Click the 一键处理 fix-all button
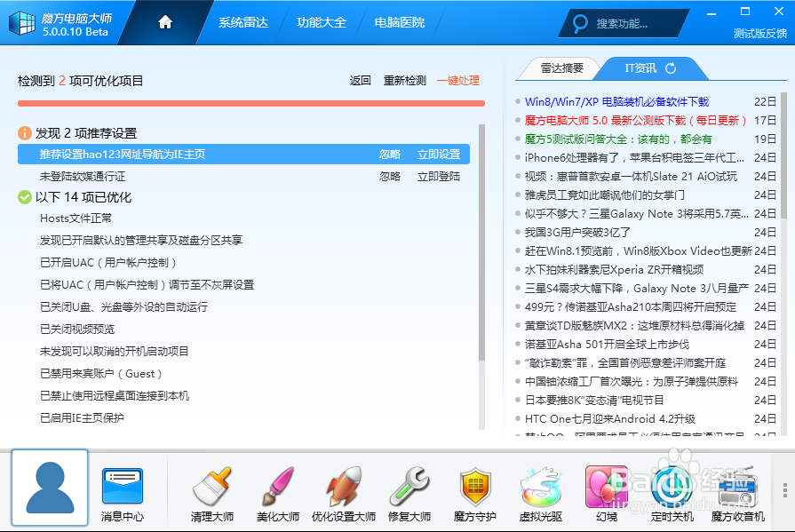Viewport: 795px width, 532px height. pyautogui.click(x=458, y=79)
